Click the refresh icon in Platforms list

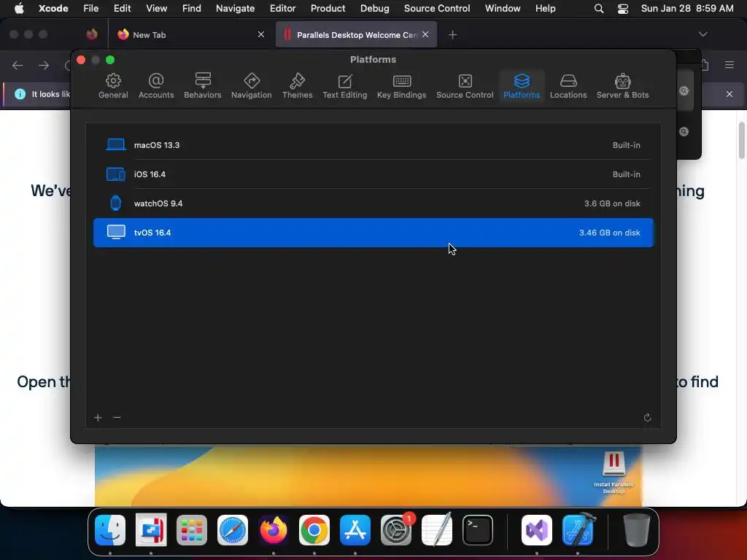click(x=647, y=418)
